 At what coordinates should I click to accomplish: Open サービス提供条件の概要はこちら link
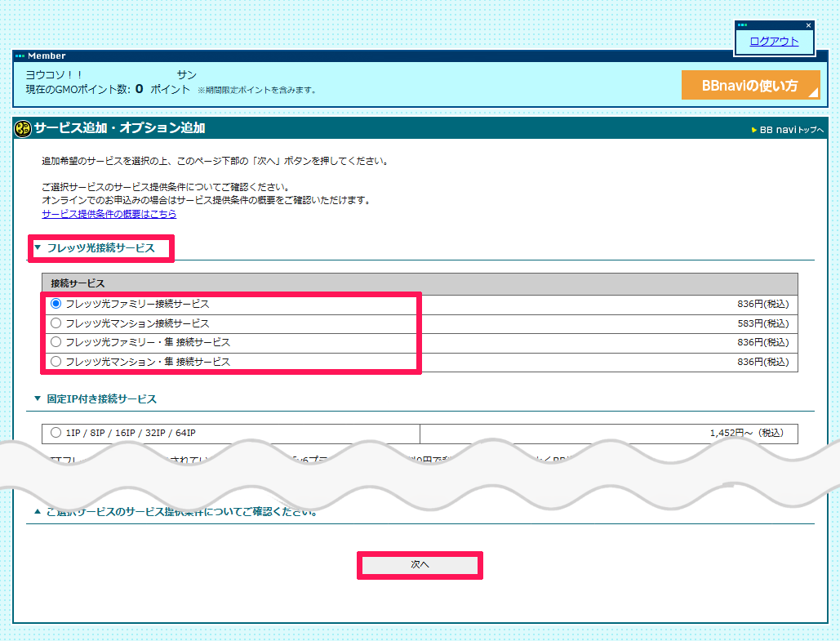pyautogui.click(x=109, y=214)
